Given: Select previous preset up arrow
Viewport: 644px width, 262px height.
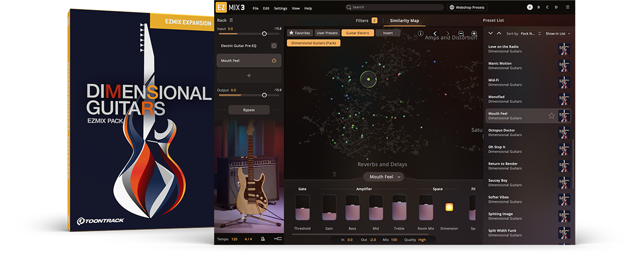Looking at the screenshot, I should 499,33.
